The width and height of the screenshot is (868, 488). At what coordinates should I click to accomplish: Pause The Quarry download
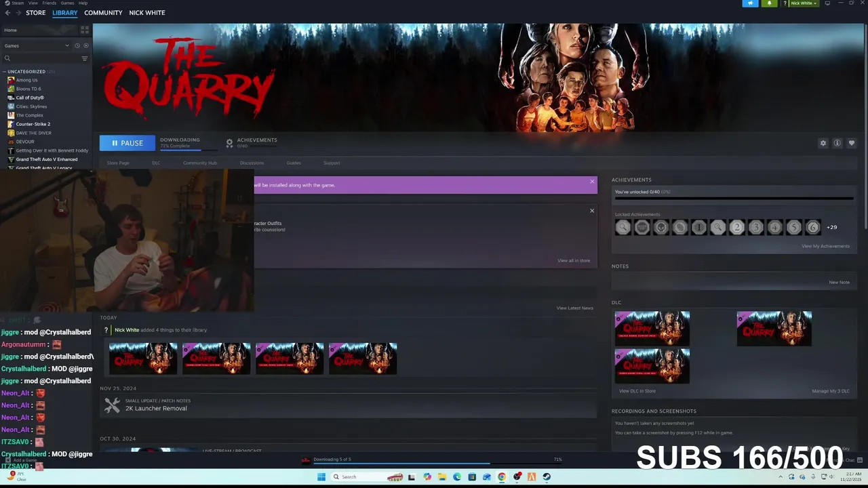pos(127,143)
